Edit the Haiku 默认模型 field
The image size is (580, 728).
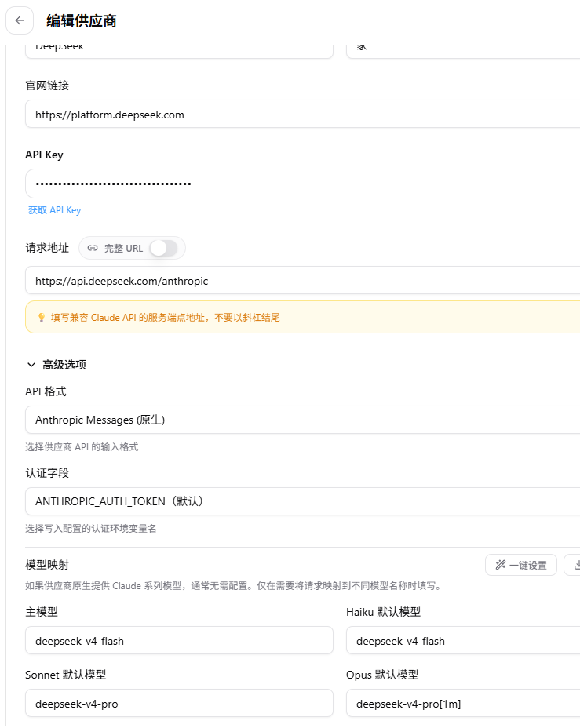coord(463,640)
